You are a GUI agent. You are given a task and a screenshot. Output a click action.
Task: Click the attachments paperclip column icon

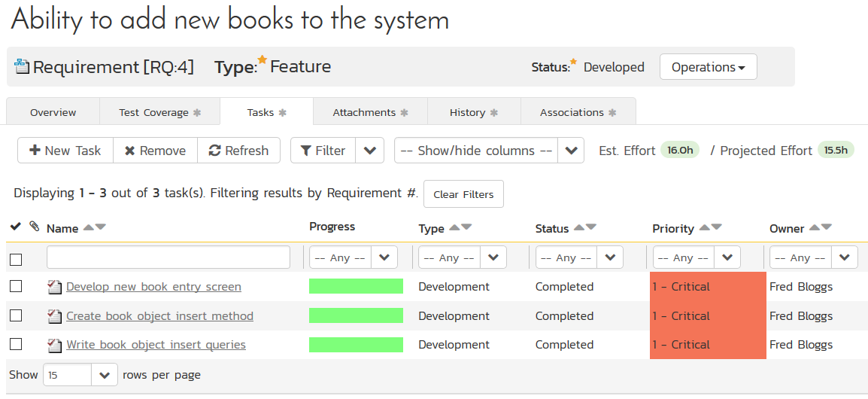[34, 227]
